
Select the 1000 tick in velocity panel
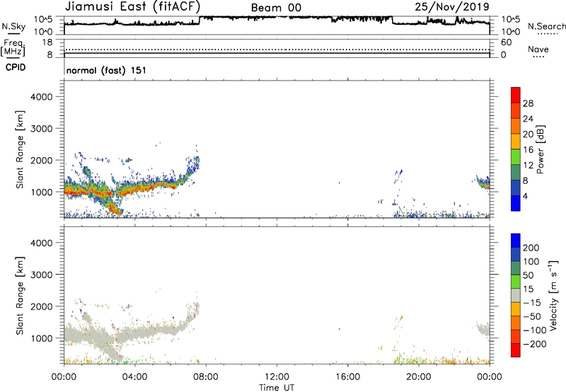point(41,338)
